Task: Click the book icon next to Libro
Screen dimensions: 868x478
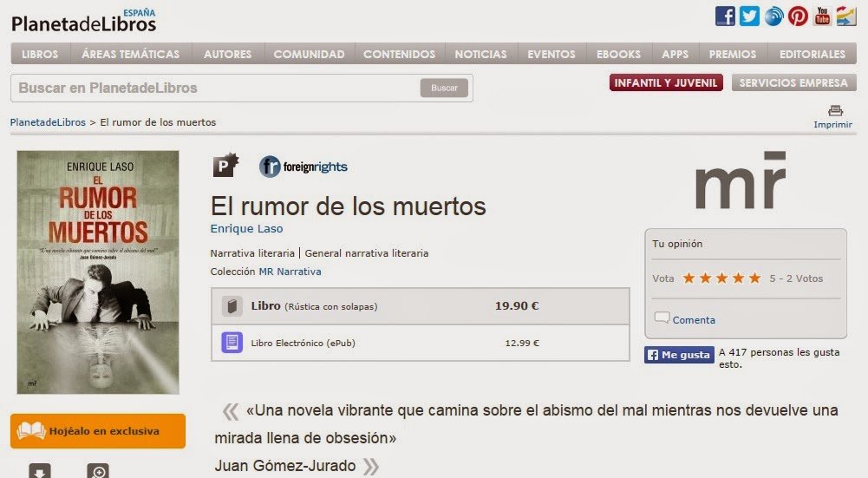Action: click(x=232, y=306)
